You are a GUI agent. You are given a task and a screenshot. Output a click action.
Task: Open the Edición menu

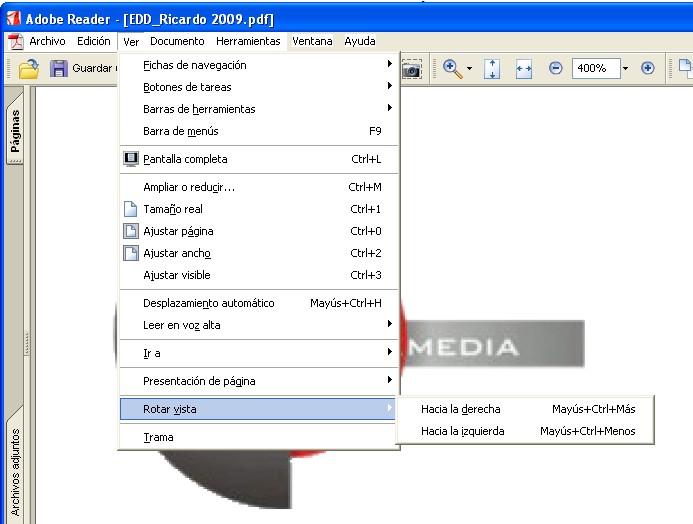(x=94, y=41)
